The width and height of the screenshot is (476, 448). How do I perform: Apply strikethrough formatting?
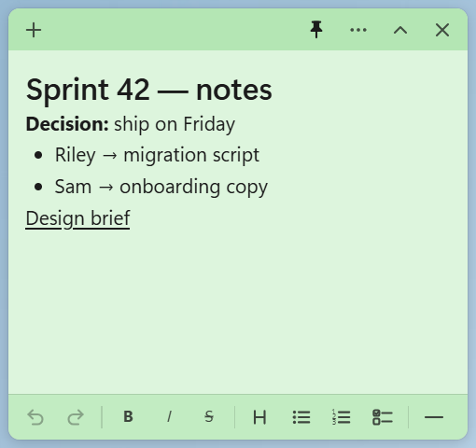pyautogui.click(x=209, y=417)
